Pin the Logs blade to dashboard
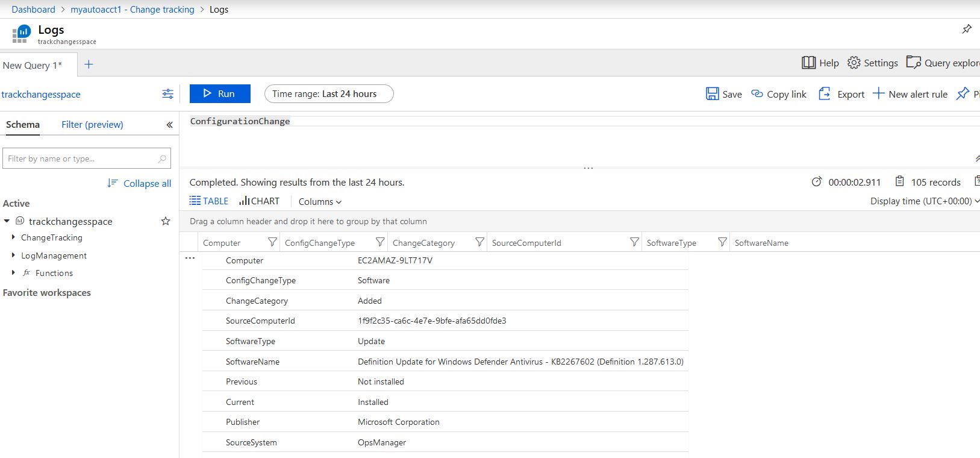The width and height of the screenshot is (980, 458). tap(966, 29)
